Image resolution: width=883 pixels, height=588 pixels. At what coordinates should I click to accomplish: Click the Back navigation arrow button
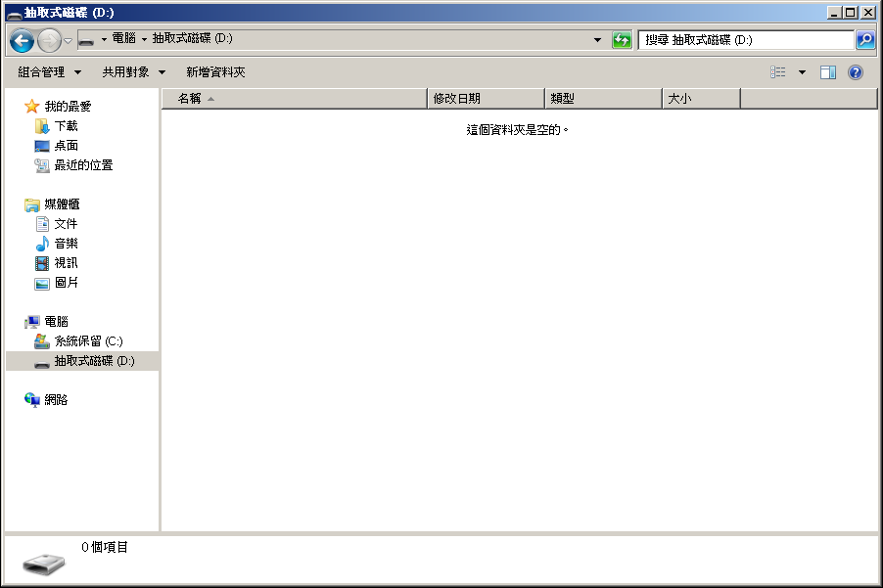(x=22, y=40)
